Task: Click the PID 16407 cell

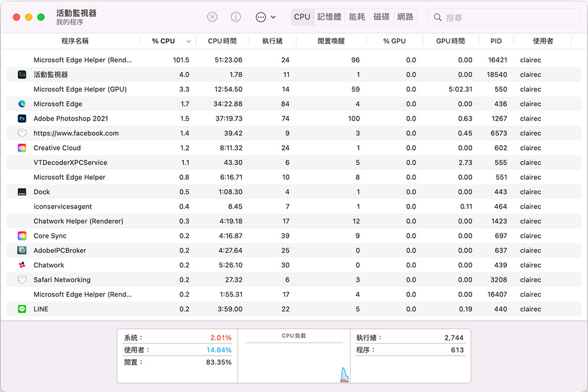Action: click(497, 294)
